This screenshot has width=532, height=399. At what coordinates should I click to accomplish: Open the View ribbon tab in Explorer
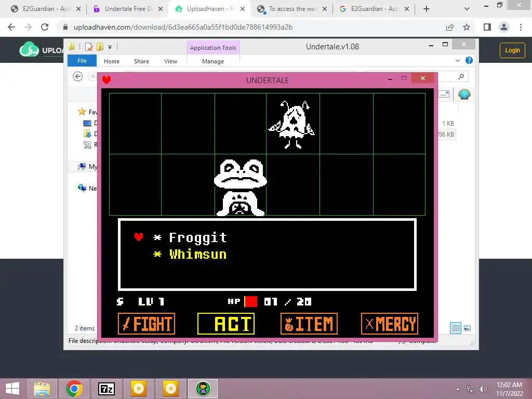(170, 61)
